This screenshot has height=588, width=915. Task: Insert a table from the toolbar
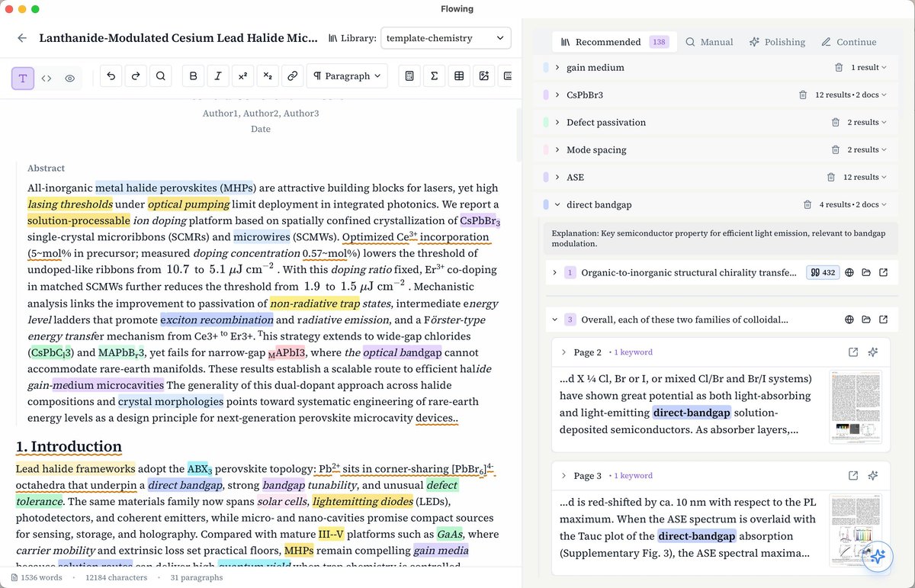pyautogui.click(x=459, y=76)
